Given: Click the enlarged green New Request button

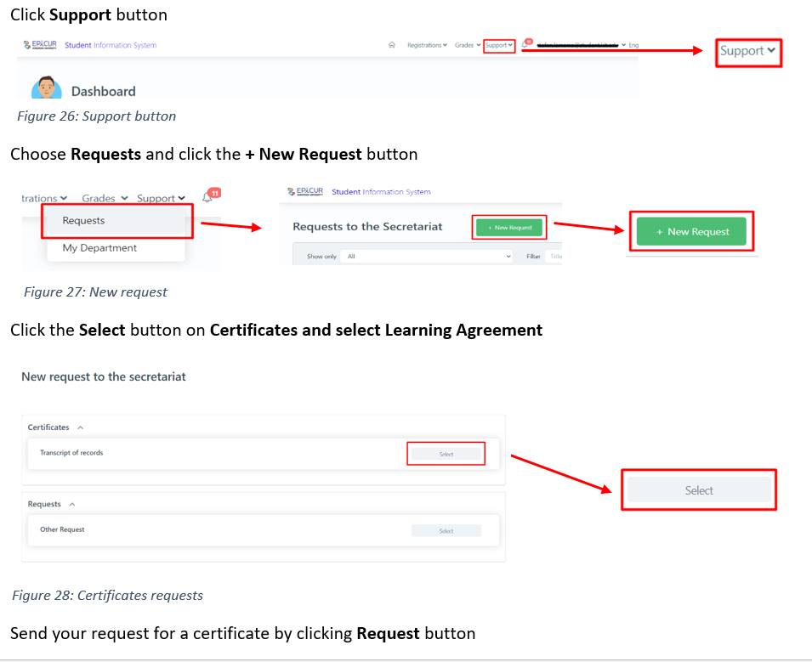Looking at the screenshot, I should click(x=691, y=232).
